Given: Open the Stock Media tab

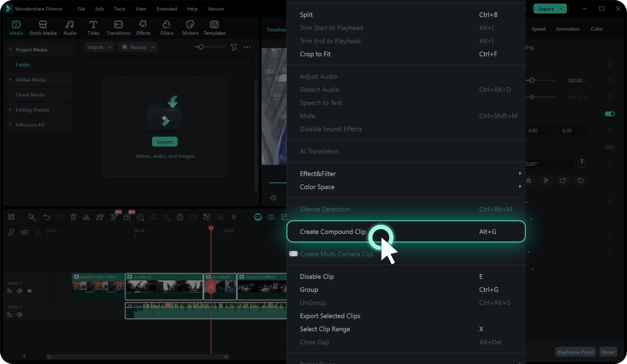Looking at the screenshot, I should 43,28.
